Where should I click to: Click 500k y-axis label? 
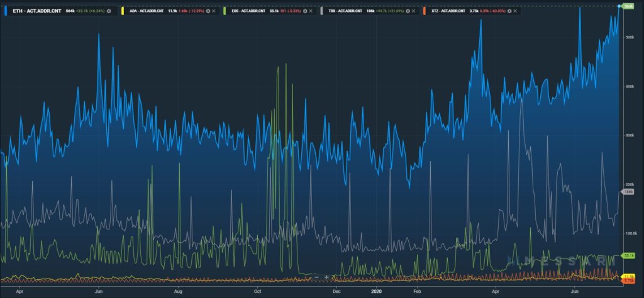(630, 37)
